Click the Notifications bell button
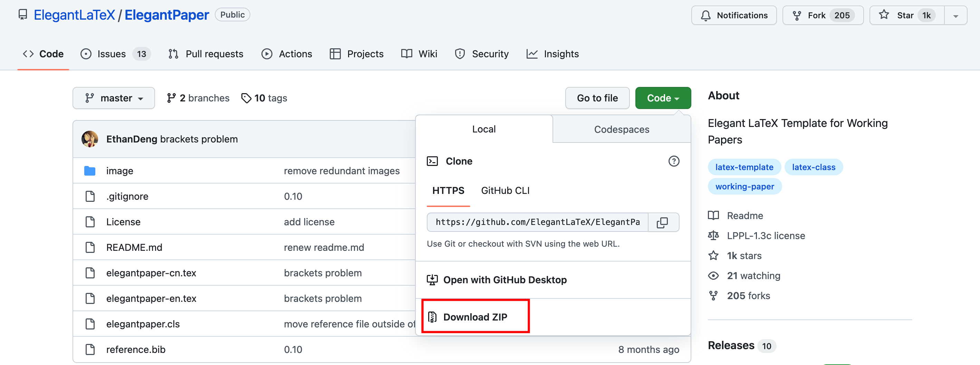The height and width of the screenshot is (365, 980). pos(733,15)
